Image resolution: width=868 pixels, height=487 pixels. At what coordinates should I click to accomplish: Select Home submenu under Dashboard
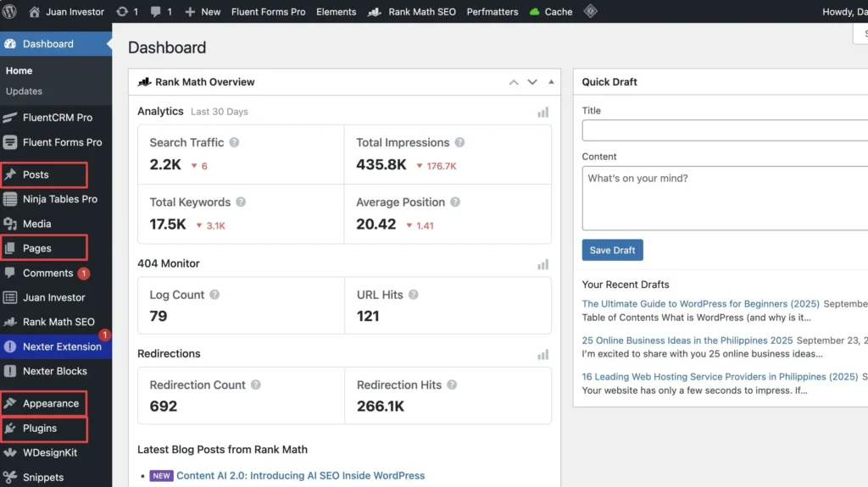[x=19, y=71]
